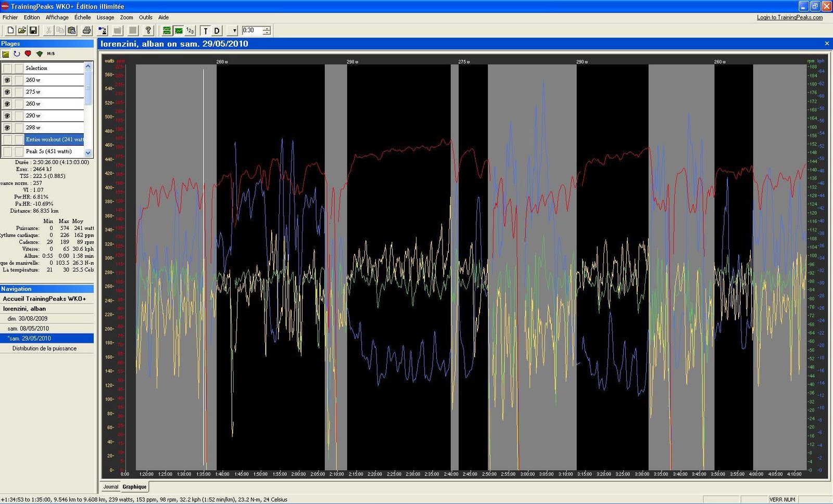This screenshot has width=833, height=504.
Task: Click the green diamond icon in Plages
Action: pos(40,54)
